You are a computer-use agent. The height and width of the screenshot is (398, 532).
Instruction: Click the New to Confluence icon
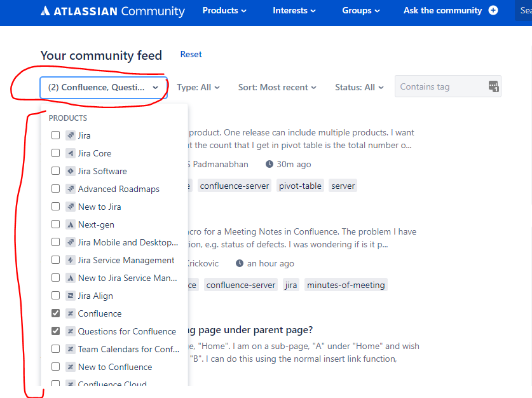coord(70,367)
